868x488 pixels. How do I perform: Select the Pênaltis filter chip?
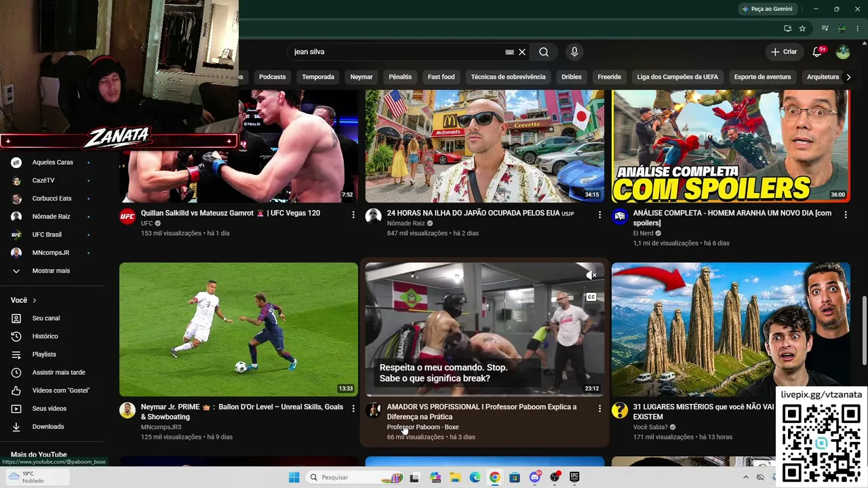(400, 77)
